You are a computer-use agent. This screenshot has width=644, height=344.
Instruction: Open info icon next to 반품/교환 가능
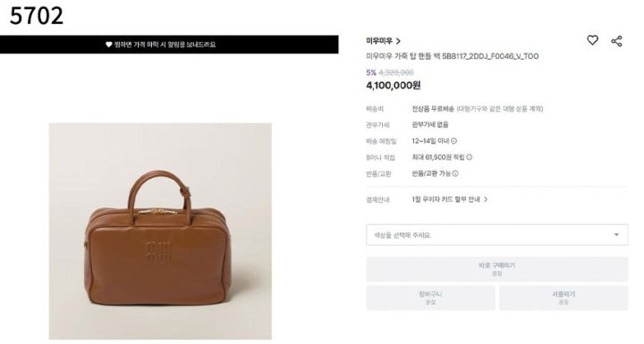[x=455, y=173]
